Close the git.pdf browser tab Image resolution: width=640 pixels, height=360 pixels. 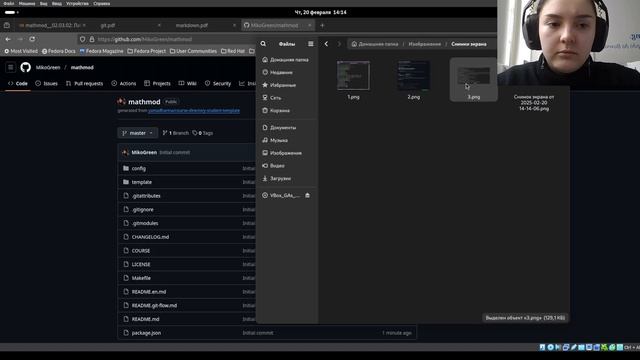click(x=159, y=25)
